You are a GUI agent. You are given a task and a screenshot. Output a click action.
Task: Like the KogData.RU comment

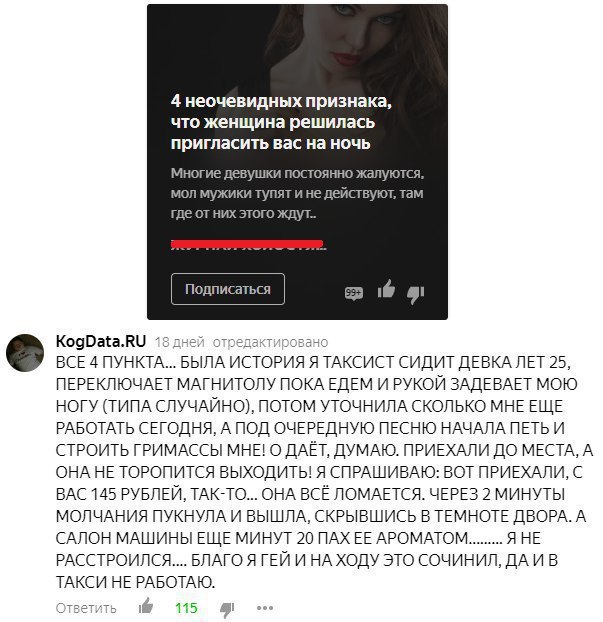(x=146, y=606)
